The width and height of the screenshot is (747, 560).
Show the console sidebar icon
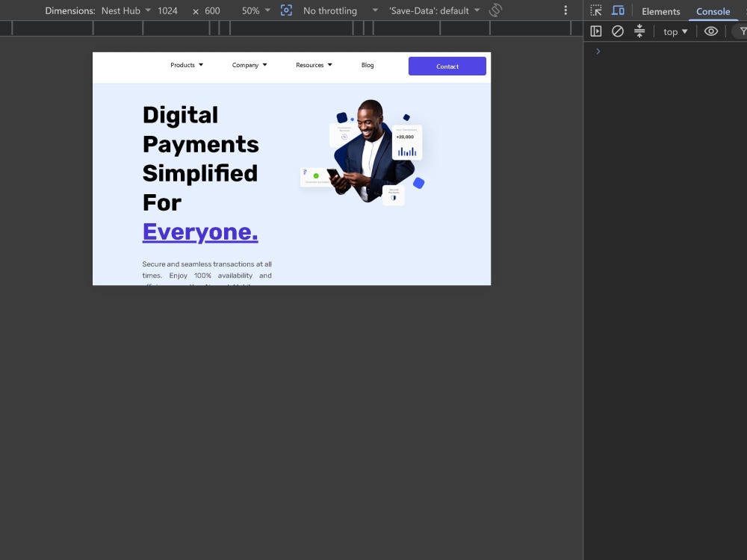(x=596, y=31)
